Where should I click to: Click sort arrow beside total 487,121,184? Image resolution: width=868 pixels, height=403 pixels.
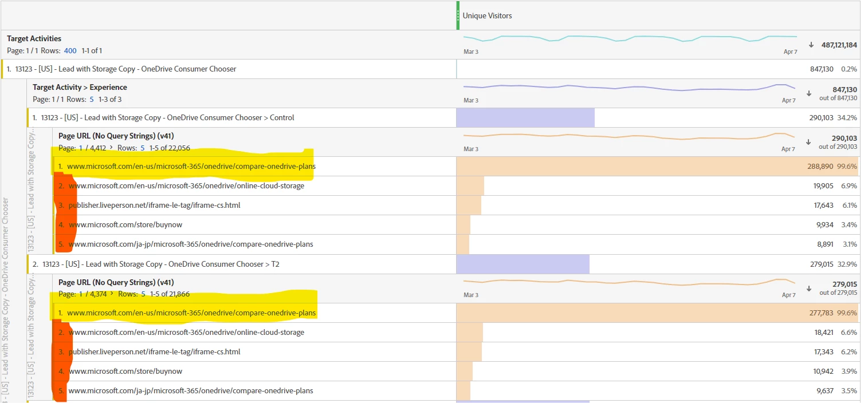(x=811, y=45)
